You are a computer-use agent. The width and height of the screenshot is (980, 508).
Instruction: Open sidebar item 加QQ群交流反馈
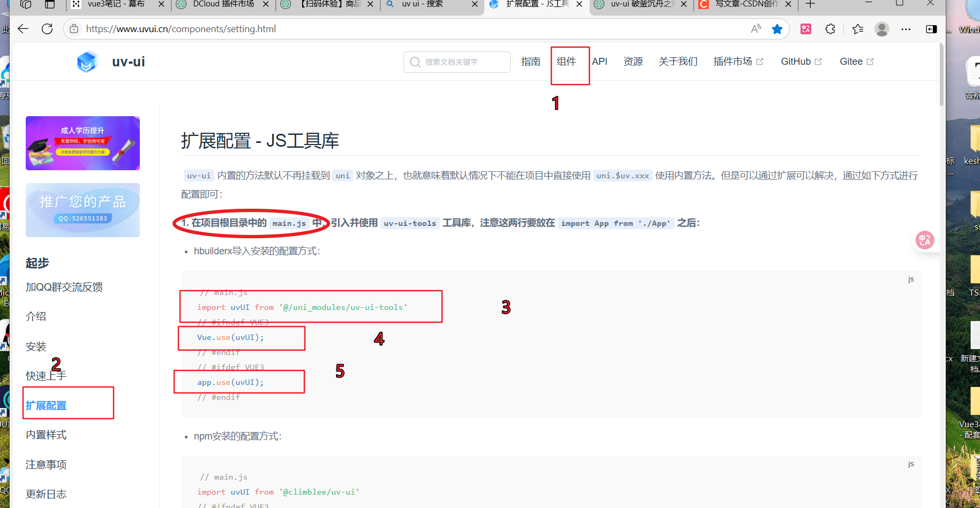[64, 287]
